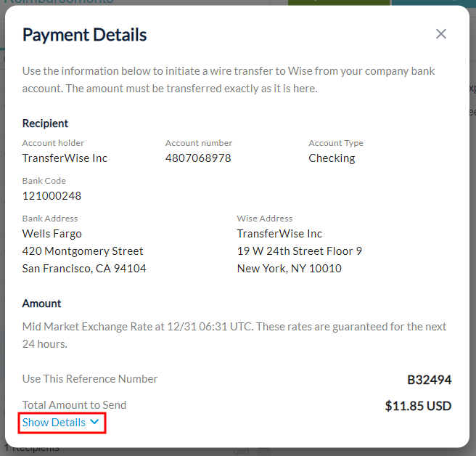This screenshot has width=476, height=456.
Task: Click the Payment Details title
Action: click(84, 34)
